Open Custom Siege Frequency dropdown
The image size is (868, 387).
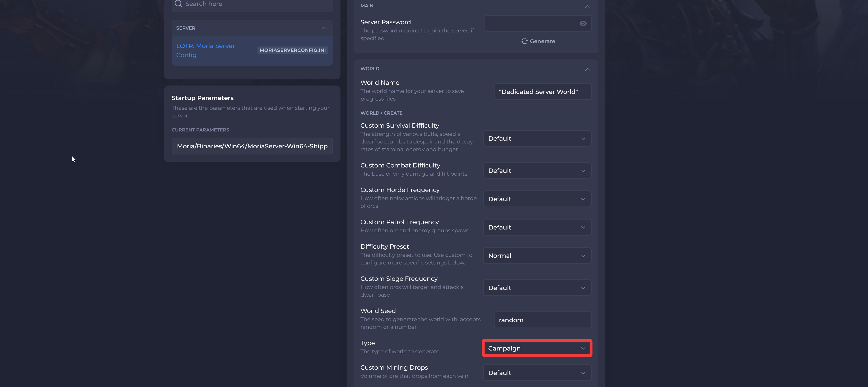coord(537,288)
